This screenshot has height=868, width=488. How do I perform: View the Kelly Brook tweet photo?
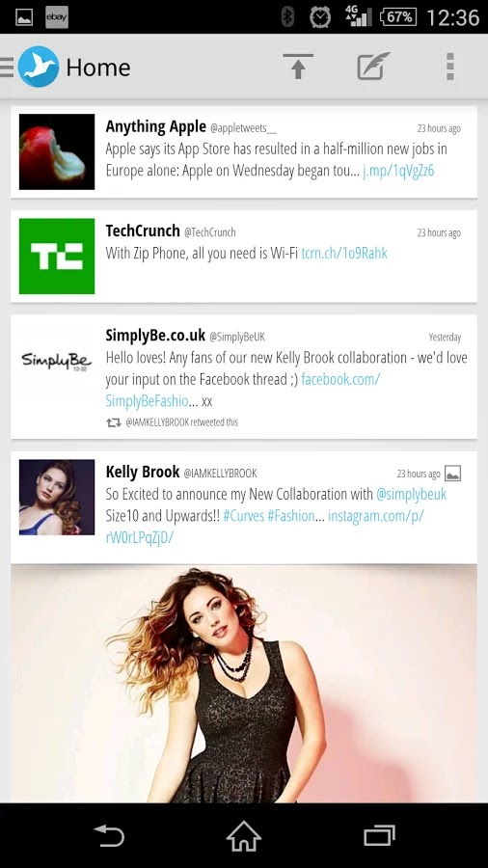point(244,684)
